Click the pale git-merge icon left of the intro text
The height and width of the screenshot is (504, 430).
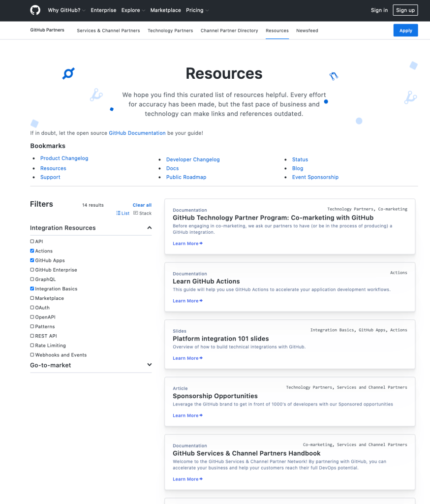96,95
